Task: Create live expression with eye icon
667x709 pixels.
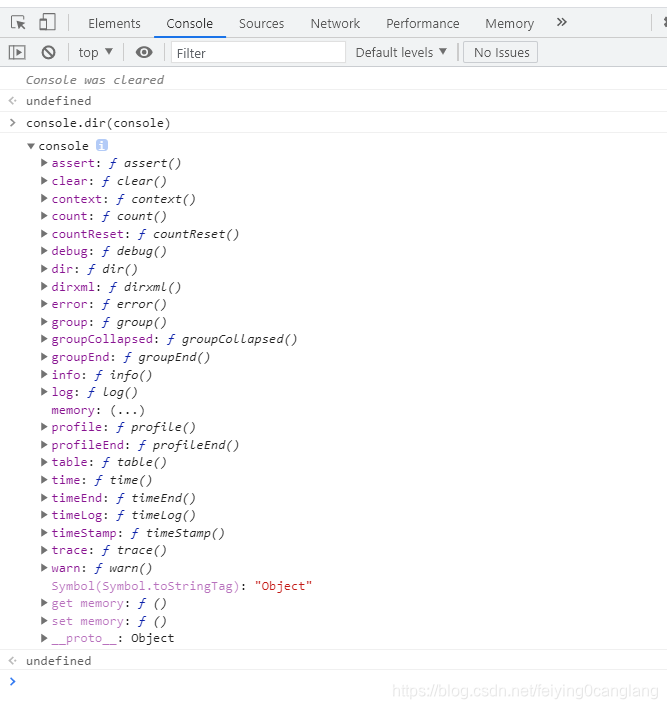Action: [x=144, y=52]
